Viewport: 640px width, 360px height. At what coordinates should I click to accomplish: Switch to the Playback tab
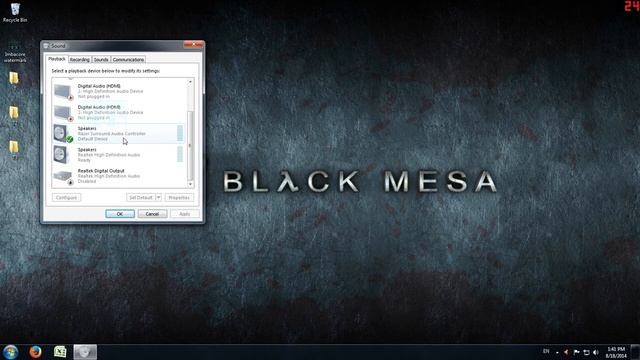57,59
